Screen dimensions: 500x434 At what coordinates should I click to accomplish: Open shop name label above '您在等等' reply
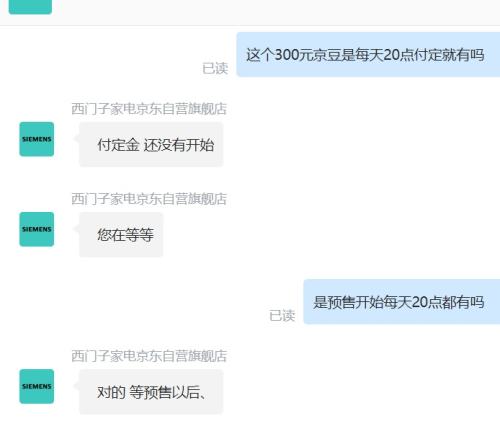click(x=149, y=199)
